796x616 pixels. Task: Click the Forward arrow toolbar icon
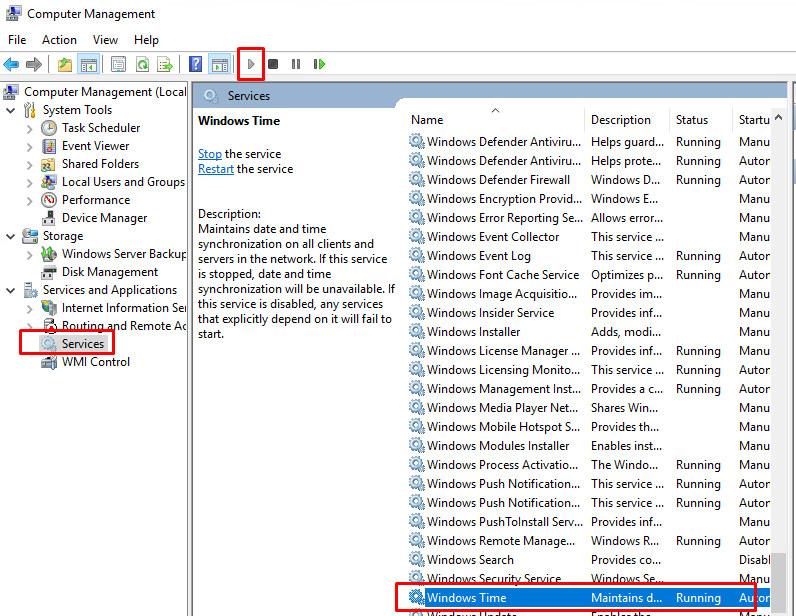[x=34, y=64]
